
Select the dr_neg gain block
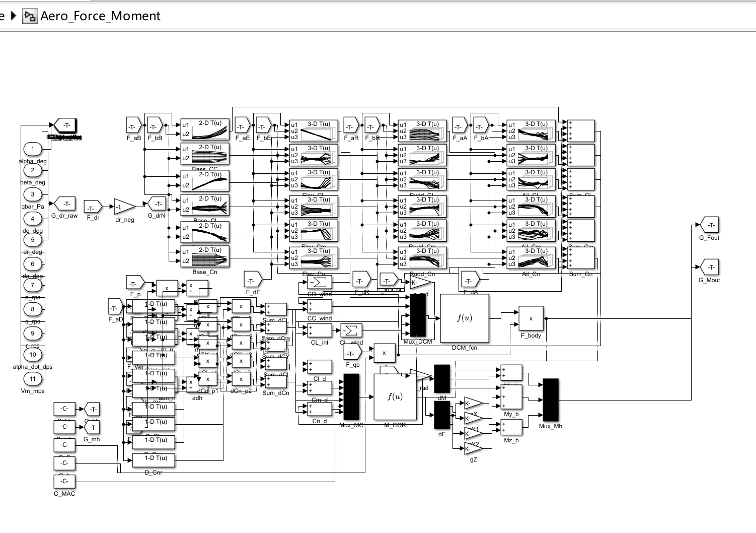point(124,207)
